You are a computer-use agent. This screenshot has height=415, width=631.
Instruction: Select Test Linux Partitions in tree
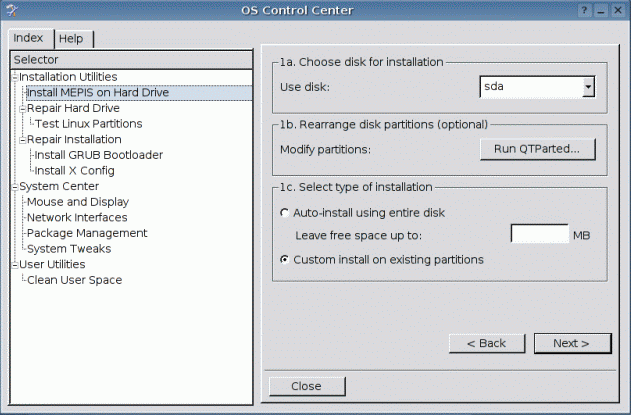89,124
